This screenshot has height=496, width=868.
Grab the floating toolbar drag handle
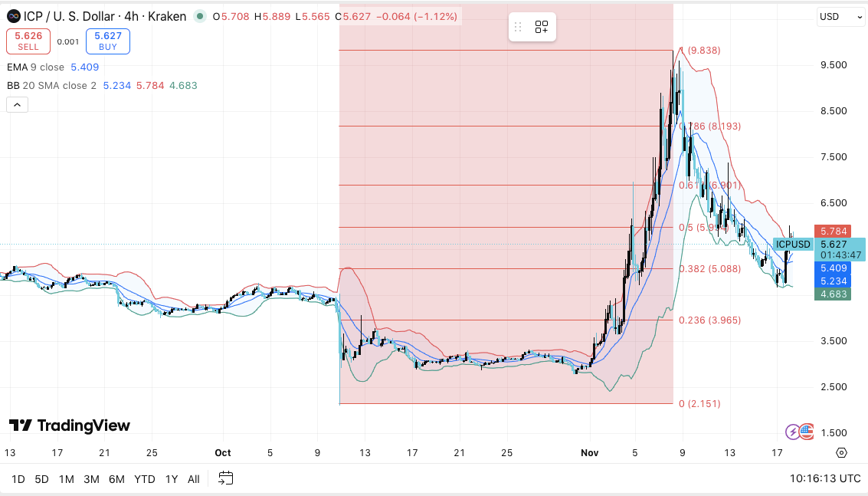point(519,28)
